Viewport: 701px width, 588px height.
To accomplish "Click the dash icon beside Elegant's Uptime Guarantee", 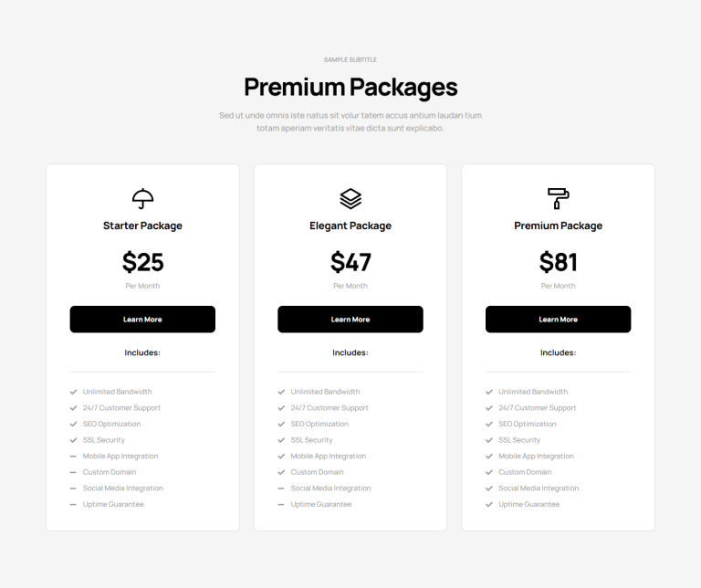I will pos(281,504).
